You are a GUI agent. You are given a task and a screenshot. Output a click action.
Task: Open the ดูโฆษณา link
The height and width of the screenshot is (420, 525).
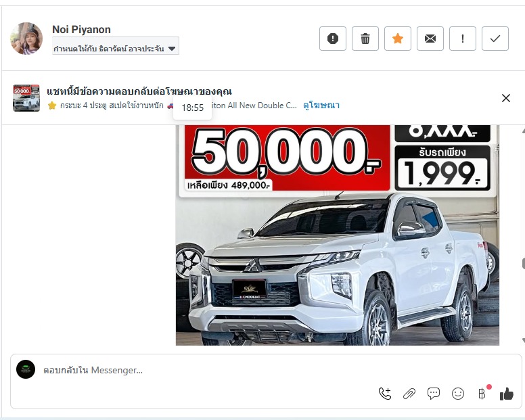tap(321, 106)
